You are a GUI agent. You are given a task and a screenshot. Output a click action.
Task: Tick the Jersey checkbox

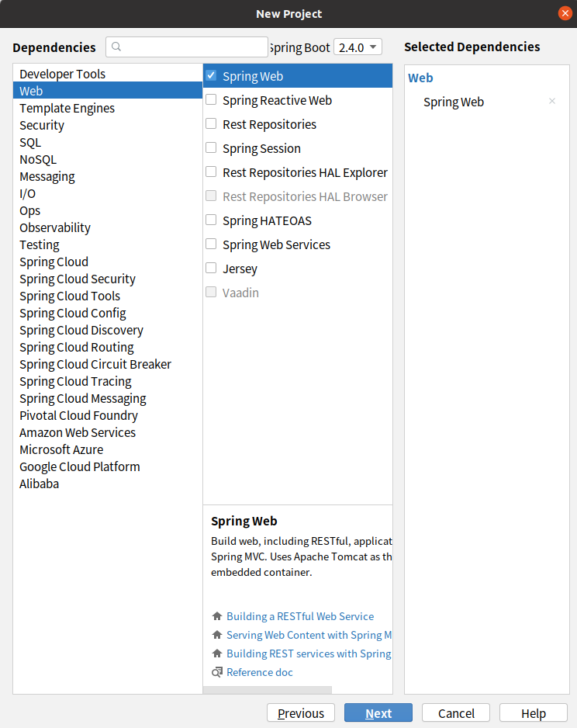click(211, 268)
